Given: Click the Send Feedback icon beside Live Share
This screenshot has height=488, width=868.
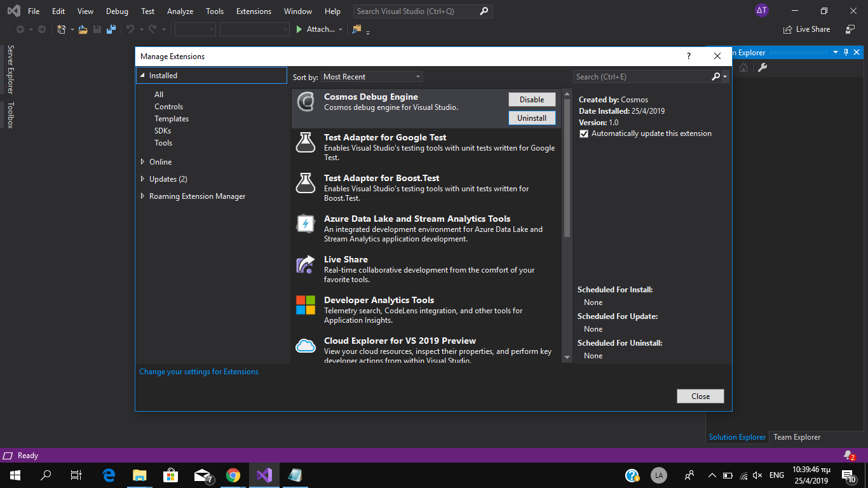Looking at the screenshot, I should [850, 29].
